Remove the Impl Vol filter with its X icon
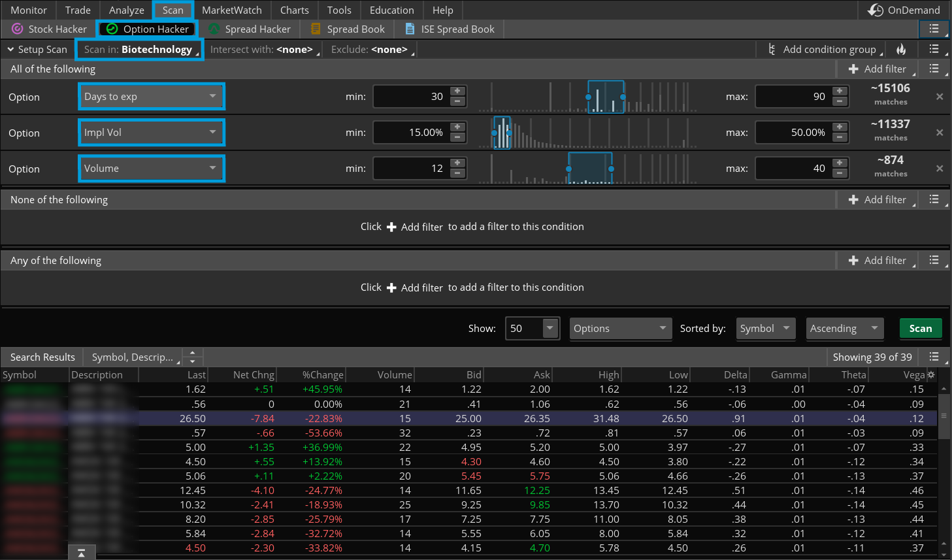Screen dimensions: 952x560 coord(940,132)
